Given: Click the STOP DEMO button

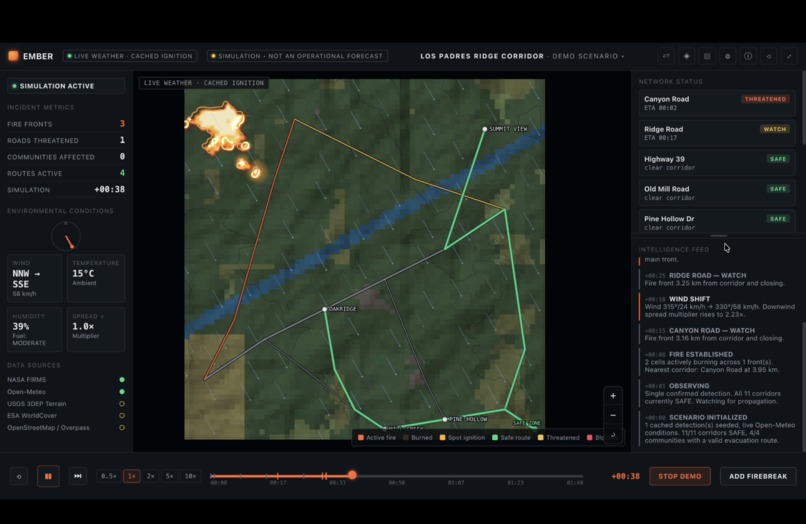Looking at the screenshot, I should (x=680, y=476).
